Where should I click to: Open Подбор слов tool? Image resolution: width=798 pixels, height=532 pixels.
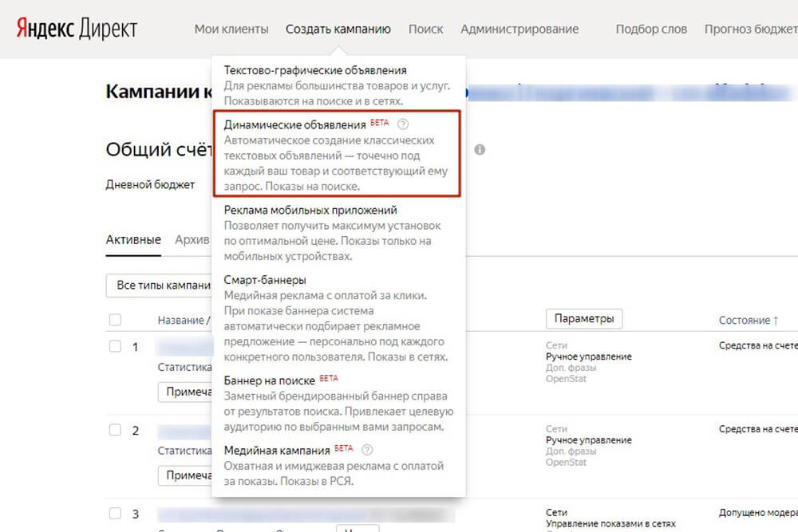651,29
